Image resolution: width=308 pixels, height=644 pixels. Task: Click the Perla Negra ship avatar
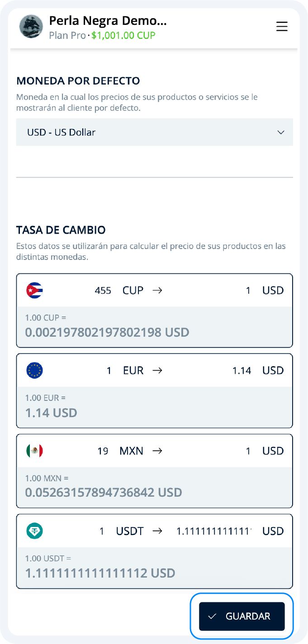pos(31,27)
